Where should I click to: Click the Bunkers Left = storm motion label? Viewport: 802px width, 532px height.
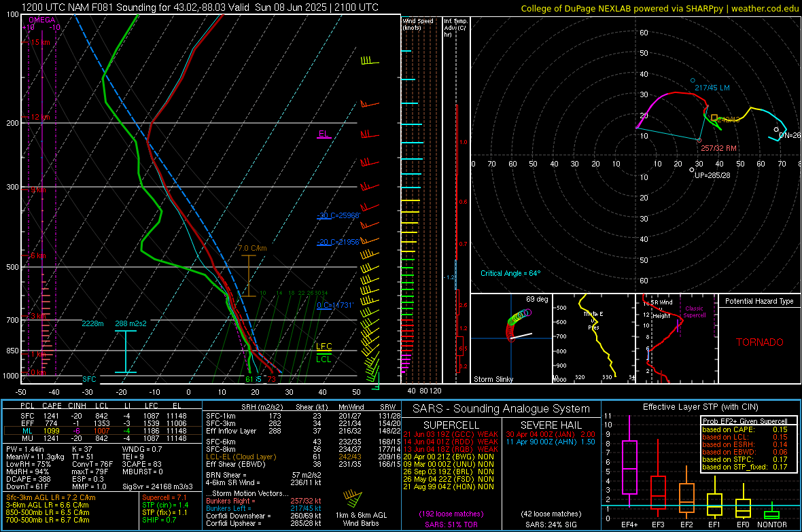(228, 509)
